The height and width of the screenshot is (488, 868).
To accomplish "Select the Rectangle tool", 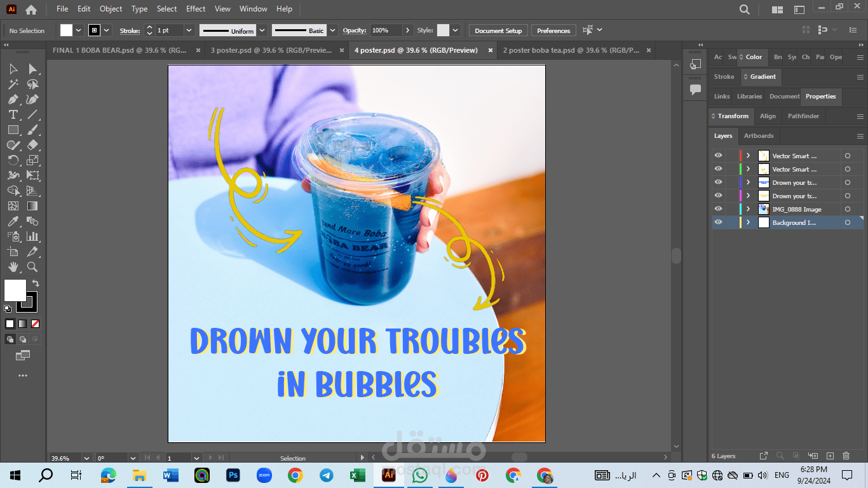I will click(x=13, y=130).
